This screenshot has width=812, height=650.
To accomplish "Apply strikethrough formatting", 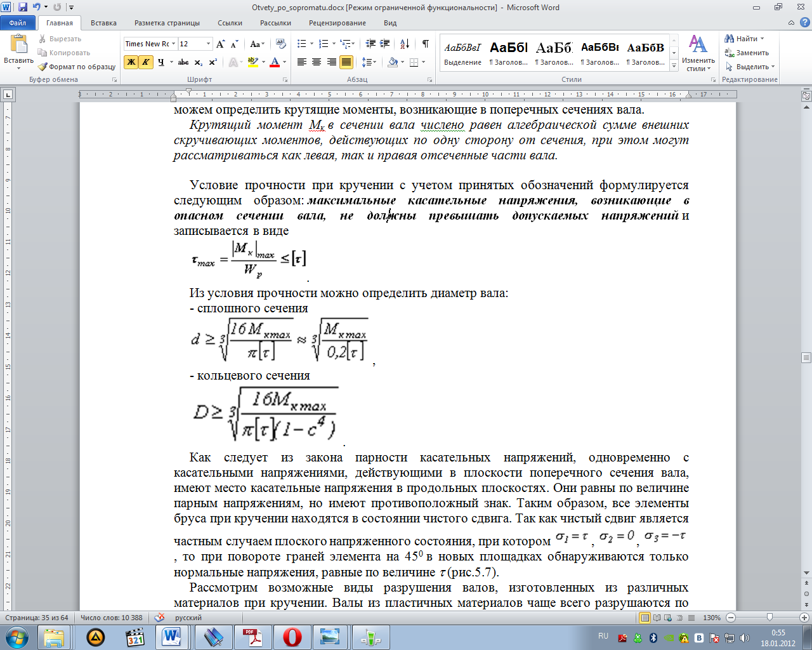I will point(183,62).
